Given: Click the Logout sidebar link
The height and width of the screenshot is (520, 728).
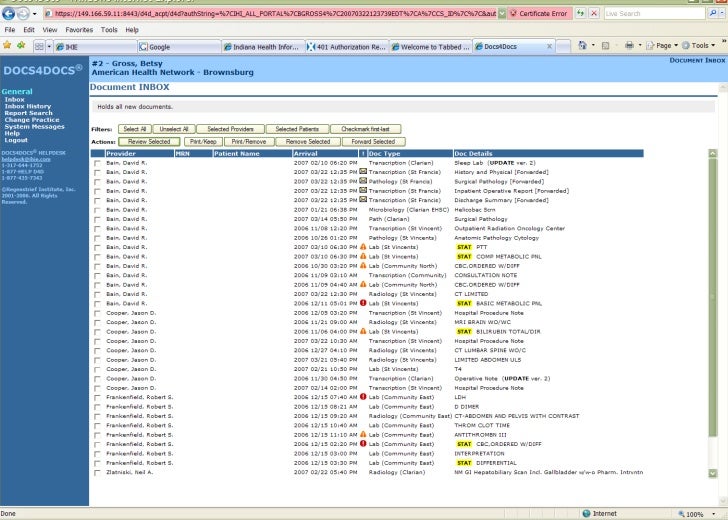Looking at the screenshot, I should click(x=16, y=140).
